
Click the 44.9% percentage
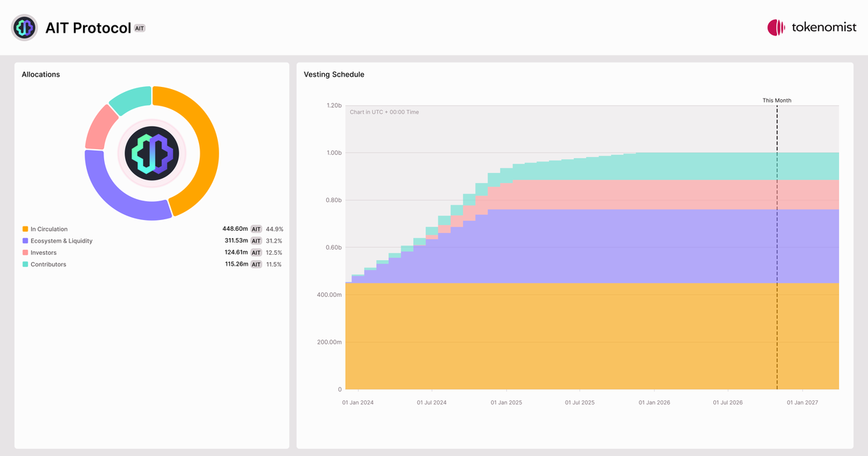274,229
